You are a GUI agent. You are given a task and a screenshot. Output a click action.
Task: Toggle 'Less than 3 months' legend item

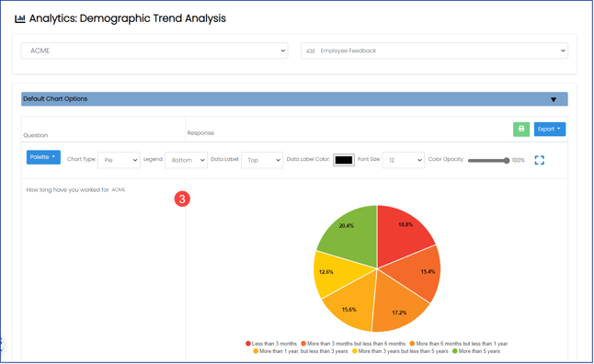coord(271,344)
